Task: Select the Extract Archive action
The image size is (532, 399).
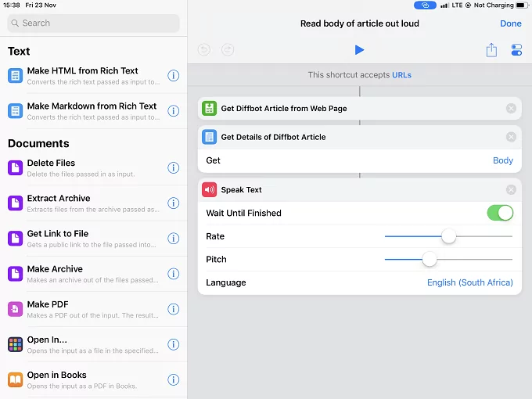Action: point(86,203)
